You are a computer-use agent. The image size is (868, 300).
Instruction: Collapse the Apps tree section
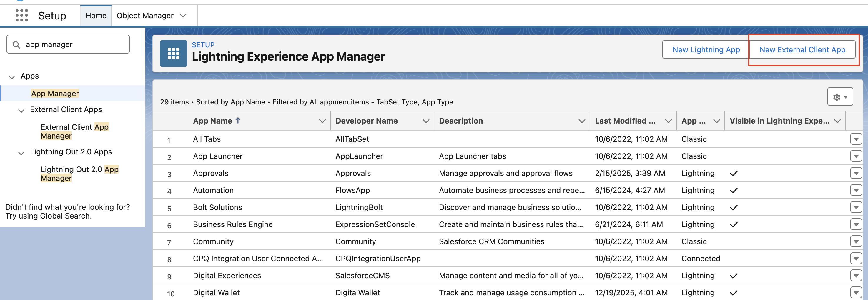(x=12, y=77)
